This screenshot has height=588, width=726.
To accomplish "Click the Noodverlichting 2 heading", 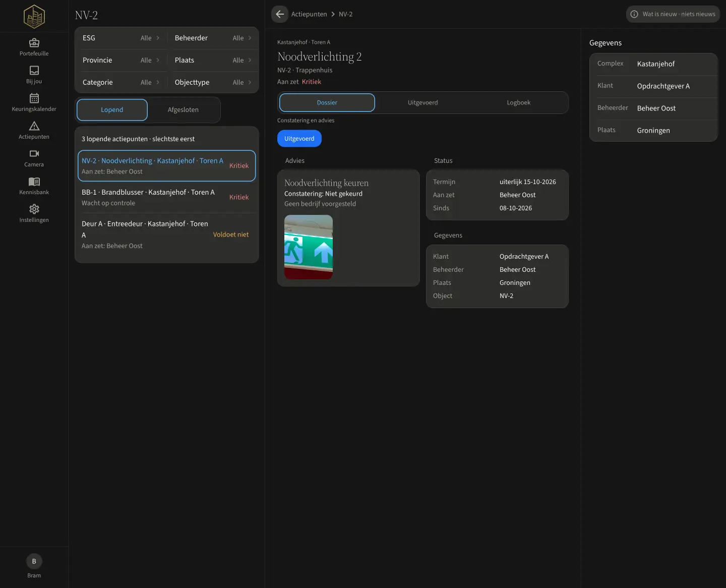I will pyautogui.click(x=320, y=56).
